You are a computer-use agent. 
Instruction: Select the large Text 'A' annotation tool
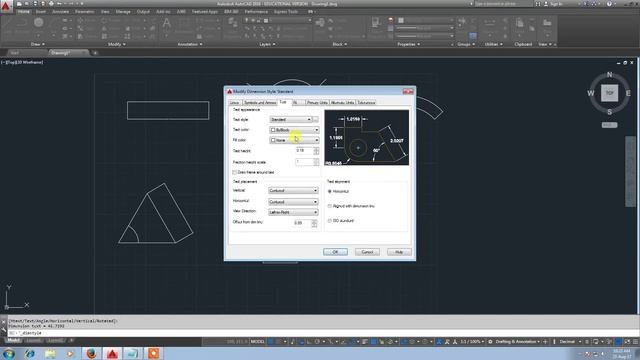[167, 24]
